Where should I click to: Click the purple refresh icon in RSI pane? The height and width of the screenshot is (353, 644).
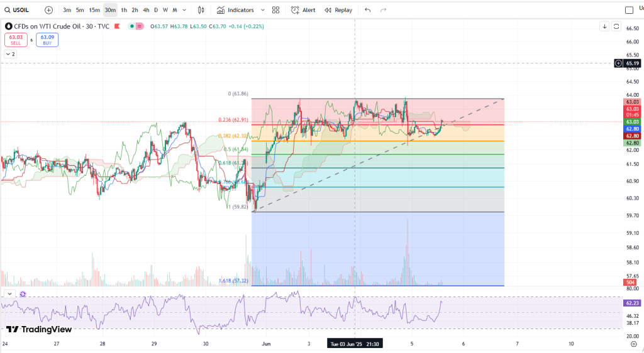point(23,294)
